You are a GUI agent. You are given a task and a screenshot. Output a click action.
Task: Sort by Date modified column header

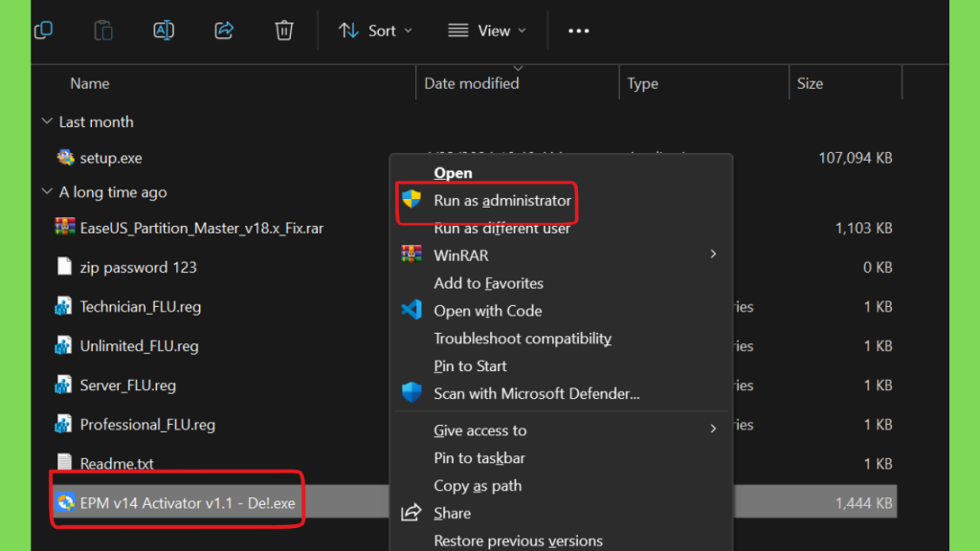click(471, 84)
